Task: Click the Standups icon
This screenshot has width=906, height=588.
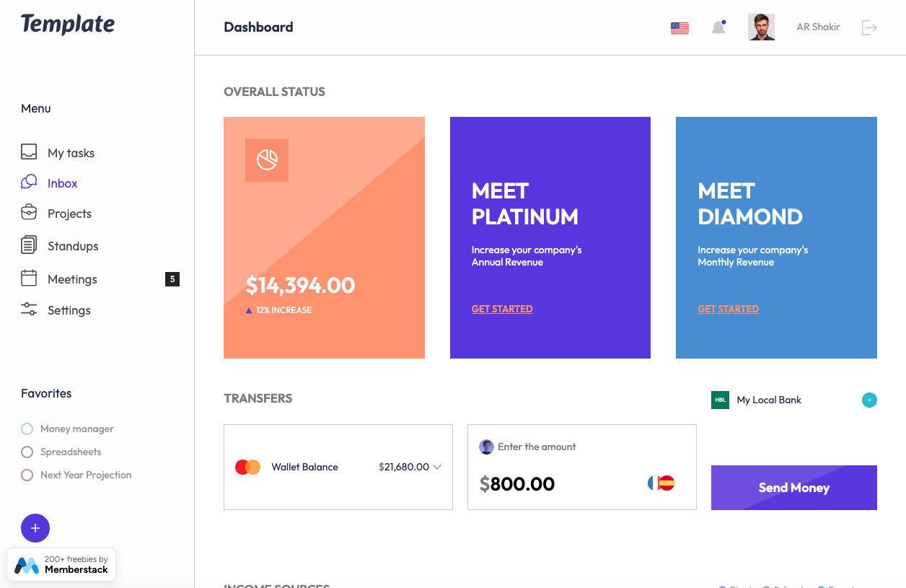Action: (x=28, y=245)
